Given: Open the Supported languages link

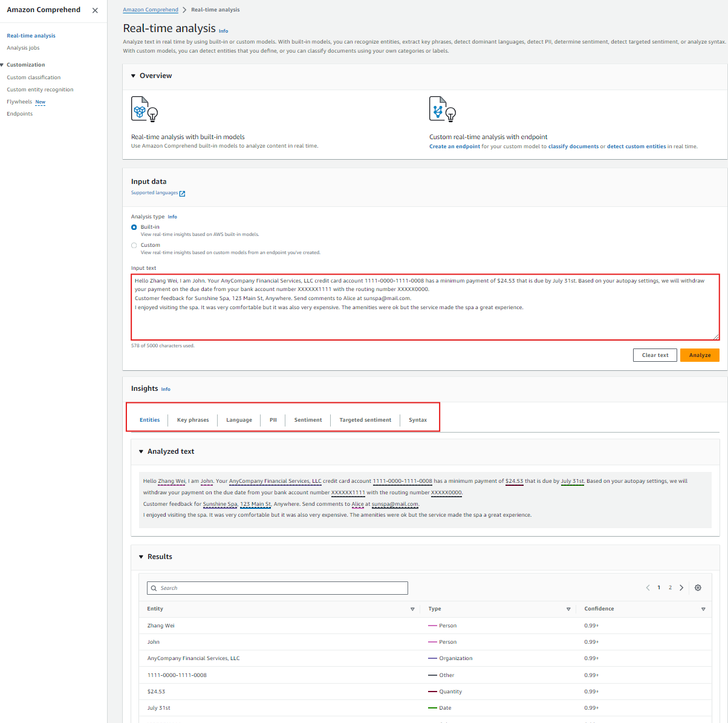Looking at the screenshot, I should point(154,193).
